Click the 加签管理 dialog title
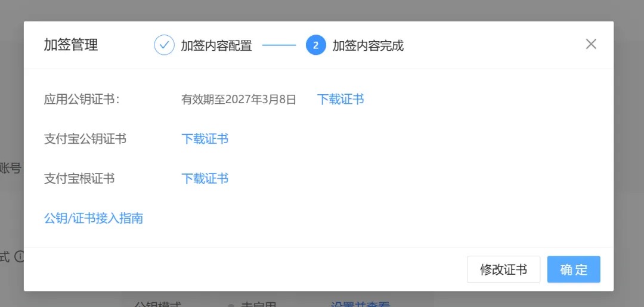Image resolution: width=644 pixels, height=307 pixels. (71, 45)
